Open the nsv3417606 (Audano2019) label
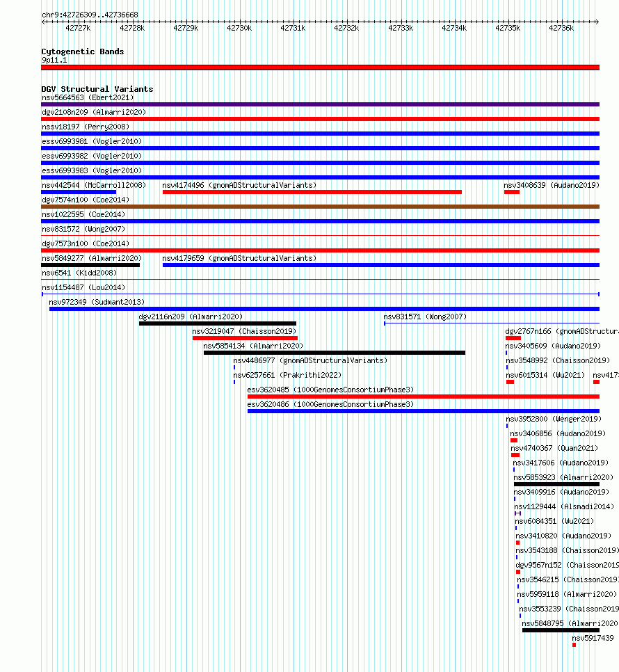The image size is (619, 672). pos(561,463)
